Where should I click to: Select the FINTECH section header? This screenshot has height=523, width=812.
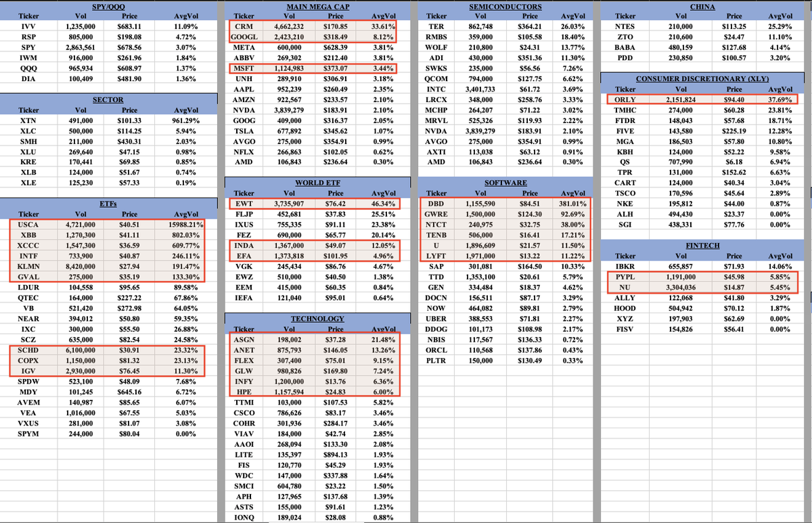pos(702,245)
